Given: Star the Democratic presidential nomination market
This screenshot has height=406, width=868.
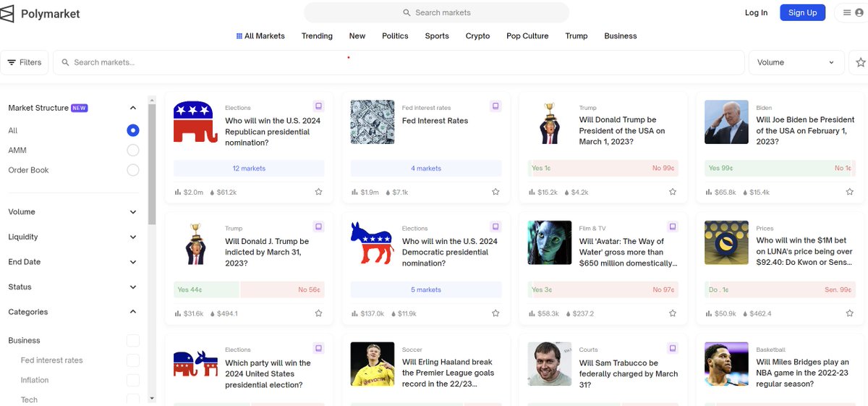Looking at the screenshot, I should pyautogui.click(x=495, y=313).
